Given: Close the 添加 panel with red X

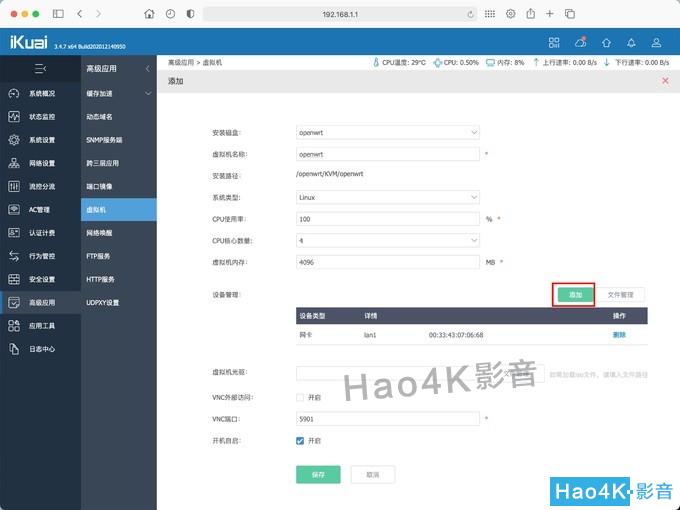Looking at the screenshot, I should coord(665,81).
